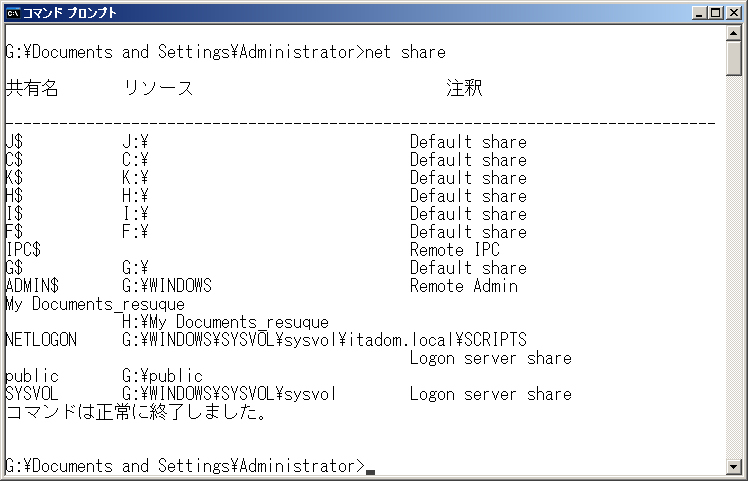Screen dimensions: 748x481
Task: Click the SYSVOL share name row
Action: tap(288, 394)
